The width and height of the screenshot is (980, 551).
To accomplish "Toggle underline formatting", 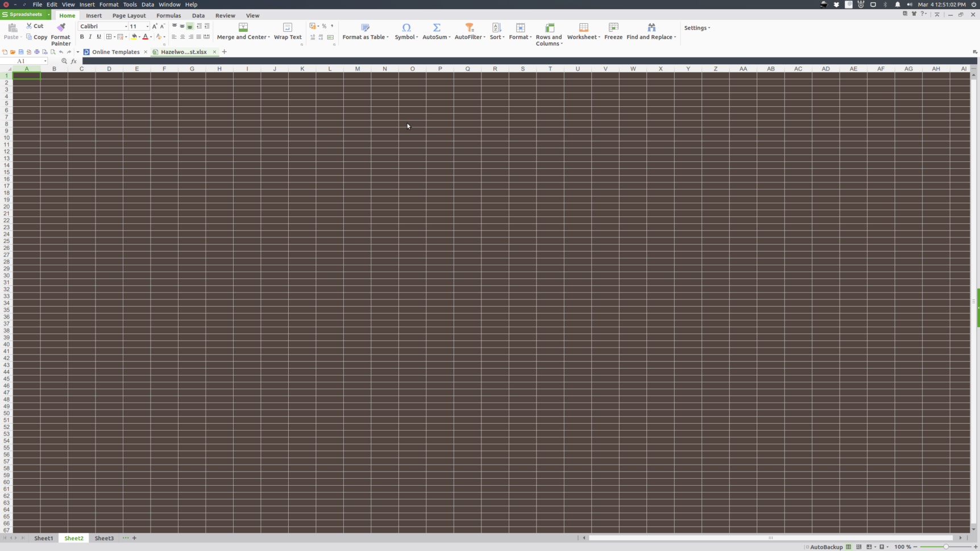I will (99, 36).
